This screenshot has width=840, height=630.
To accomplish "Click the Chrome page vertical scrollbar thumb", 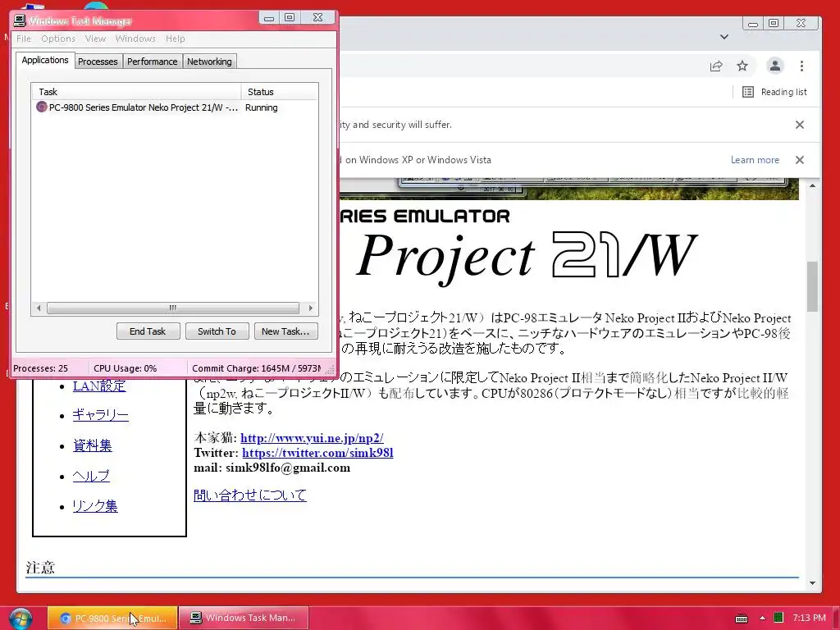I will coord(813,286).
